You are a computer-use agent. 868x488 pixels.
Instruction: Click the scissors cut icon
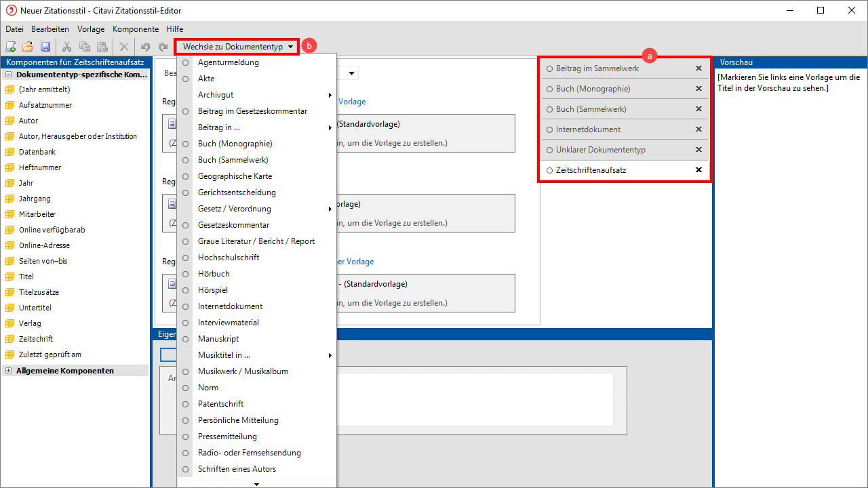[66, 47]
